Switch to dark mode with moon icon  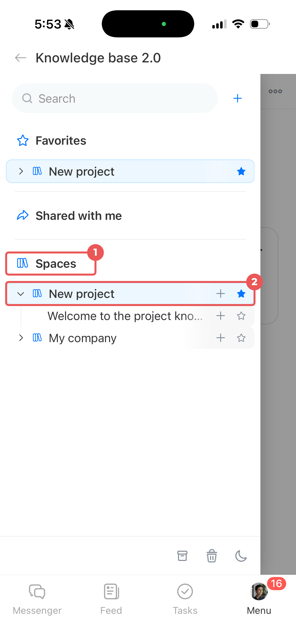(x=241, y=556)
